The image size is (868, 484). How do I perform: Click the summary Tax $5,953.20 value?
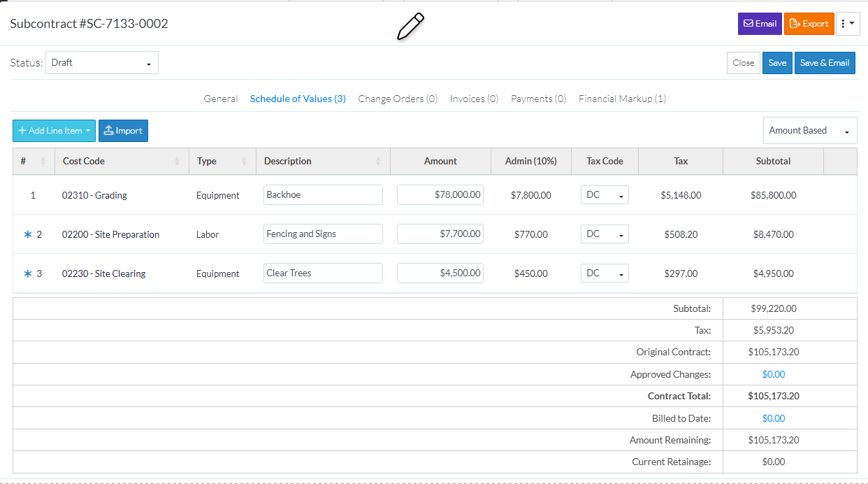[773, 330]
